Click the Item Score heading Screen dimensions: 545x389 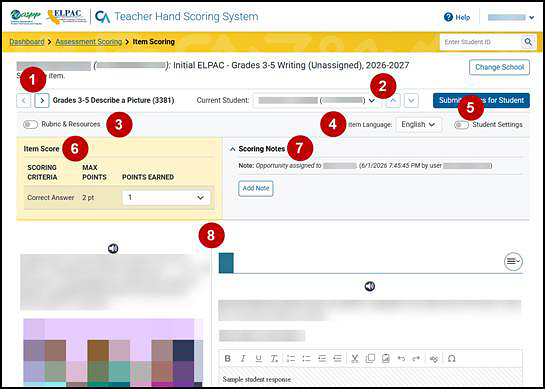[41, 149]
